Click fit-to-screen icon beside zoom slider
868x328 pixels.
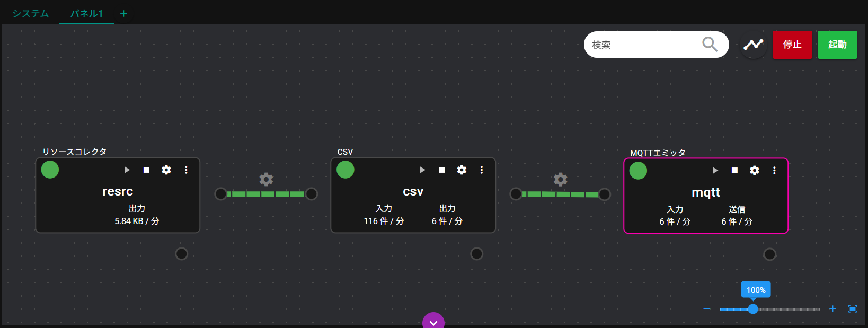[852, 309]
